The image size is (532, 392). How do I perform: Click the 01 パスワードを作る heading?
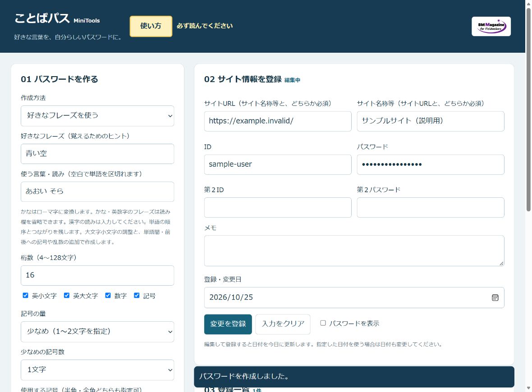coord(60,79)
